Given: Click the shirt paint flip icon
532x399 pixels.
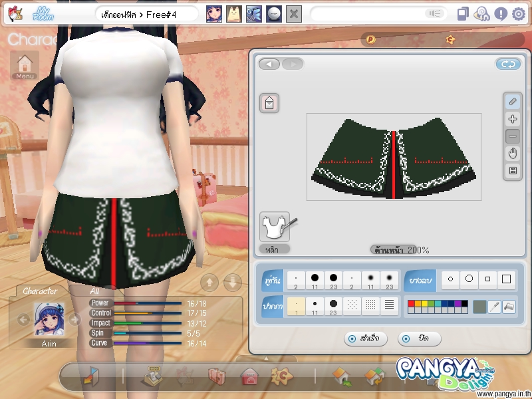Looking at the screenshot, I should tap(277, 226).
